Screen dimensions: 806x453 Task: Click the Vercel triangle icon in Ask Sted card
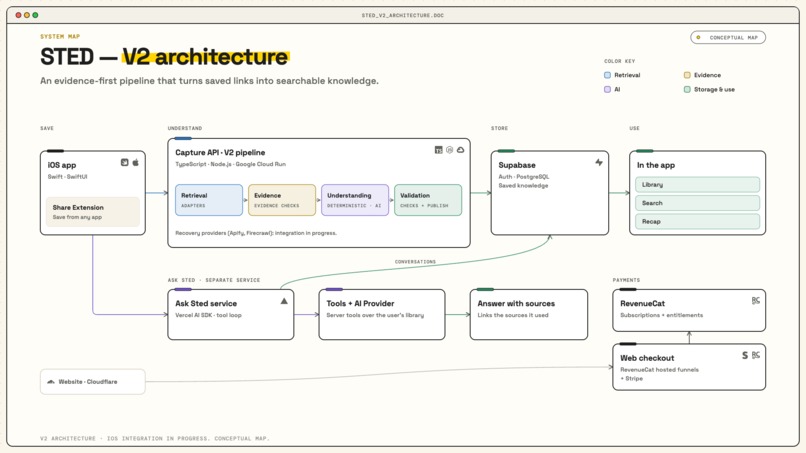tap(284, 301)
